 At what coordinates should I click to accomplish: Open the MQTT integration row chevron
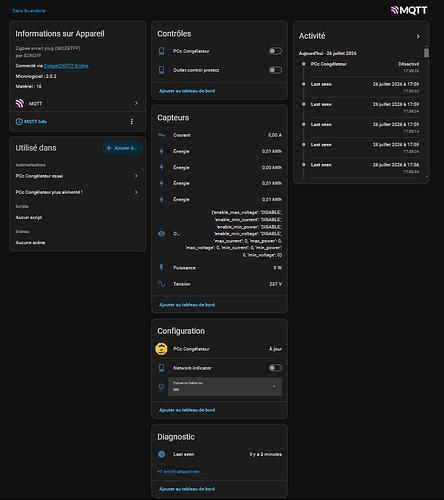click(136, 103)
